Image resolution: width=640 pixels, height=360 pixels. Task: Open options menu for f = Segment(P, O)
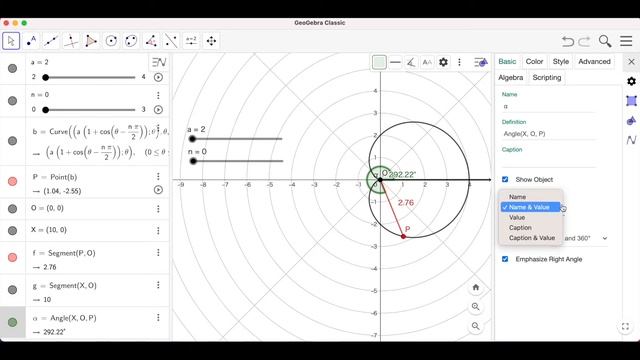[x=158, y=253]
